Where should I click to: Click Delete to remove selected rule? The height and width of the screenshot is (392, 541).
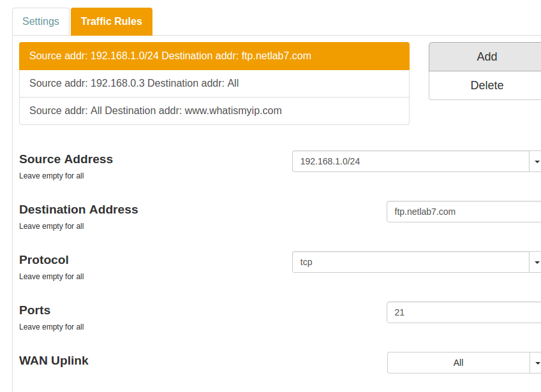coord(486,85)
